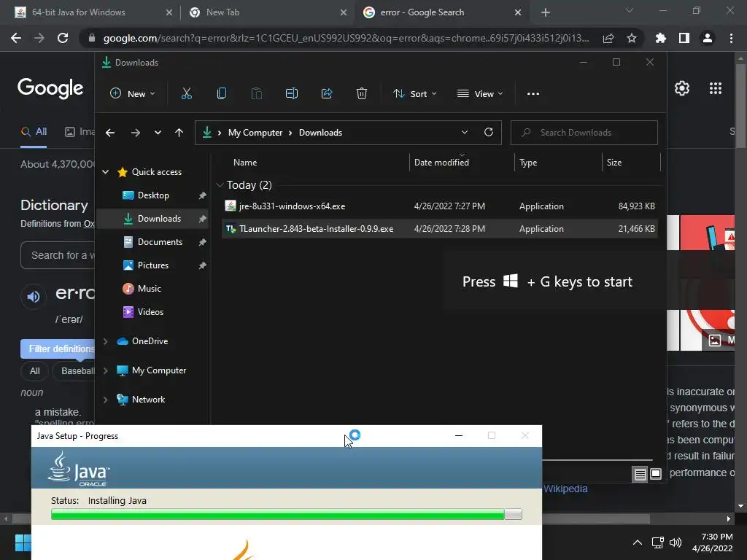Open Chrome profile avatar icon
The width and height of the screenshot is (747, 560).
point(708,38)
